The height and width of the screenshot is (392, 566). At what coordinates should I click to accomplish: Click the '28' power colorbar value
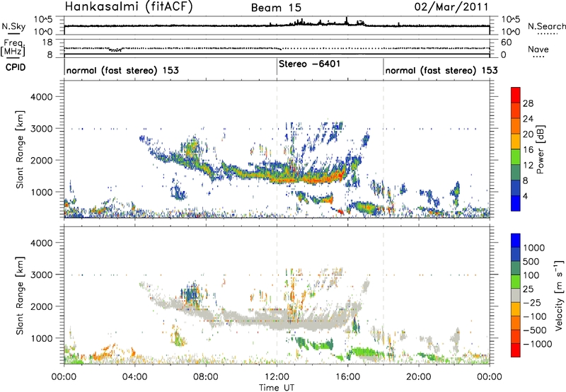(528, 103)
